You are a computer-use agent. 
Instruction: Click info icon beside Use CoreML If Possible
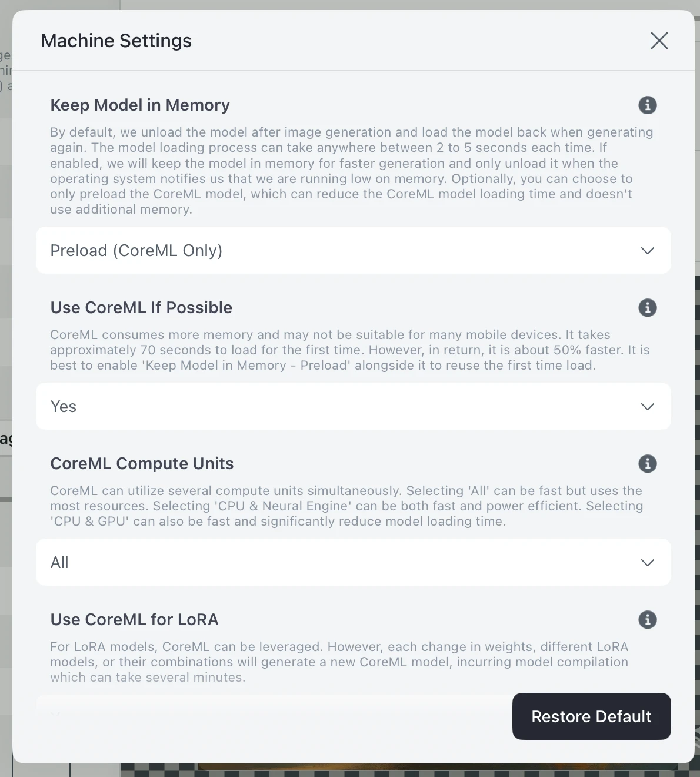point(648,308)
